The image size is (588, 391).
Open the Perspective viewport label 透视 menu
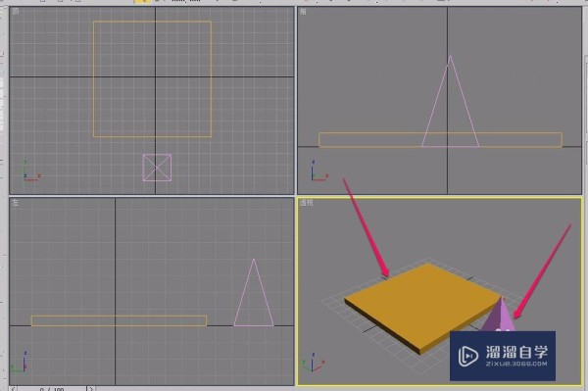[306, 203]
